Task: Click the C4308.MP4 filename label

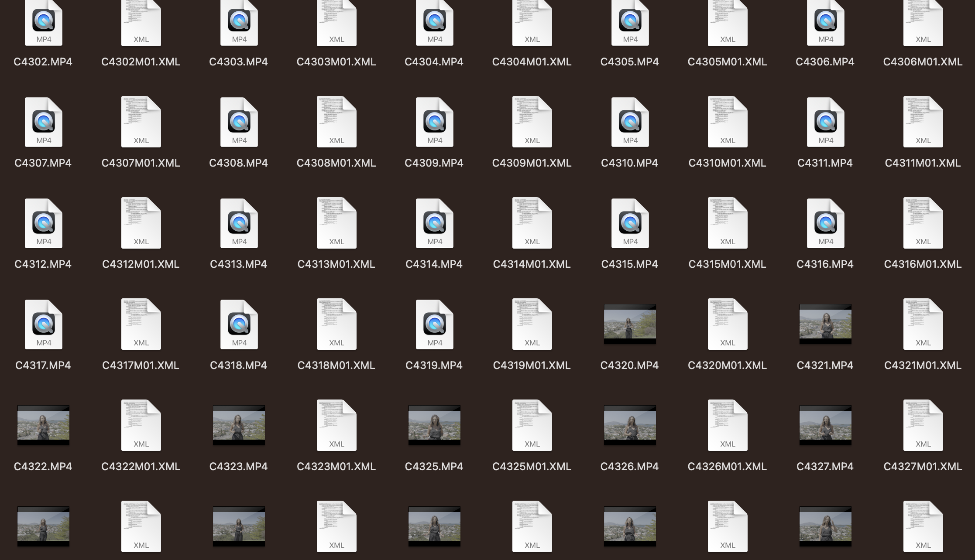Action: 238,163
